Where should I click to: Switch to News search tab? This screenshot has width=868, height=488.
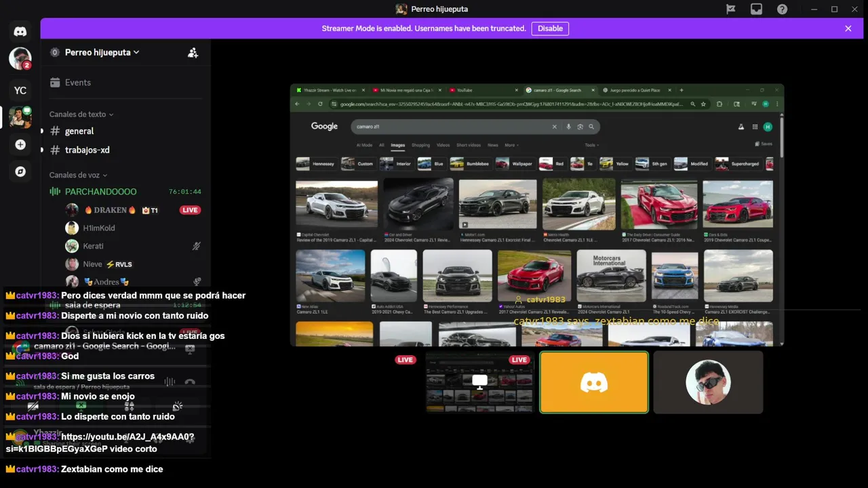click(492, 145)
